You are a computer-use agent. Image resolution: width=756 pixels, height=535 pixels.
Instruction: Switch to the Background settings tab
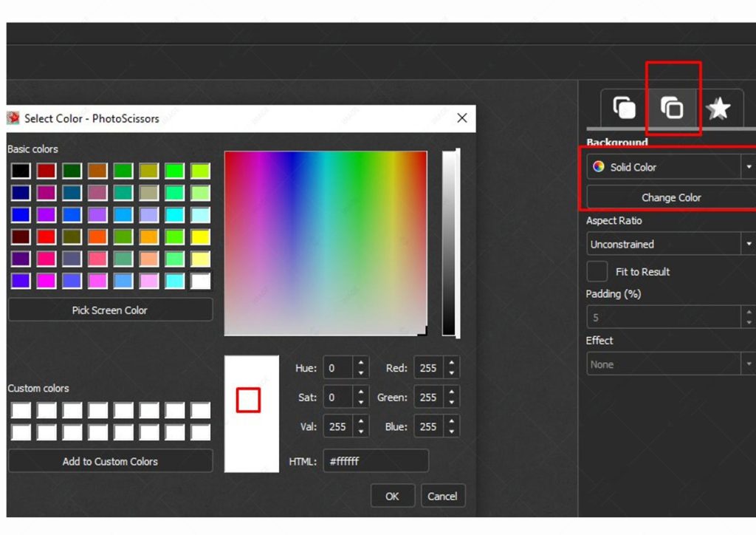(x=672, y=107)
